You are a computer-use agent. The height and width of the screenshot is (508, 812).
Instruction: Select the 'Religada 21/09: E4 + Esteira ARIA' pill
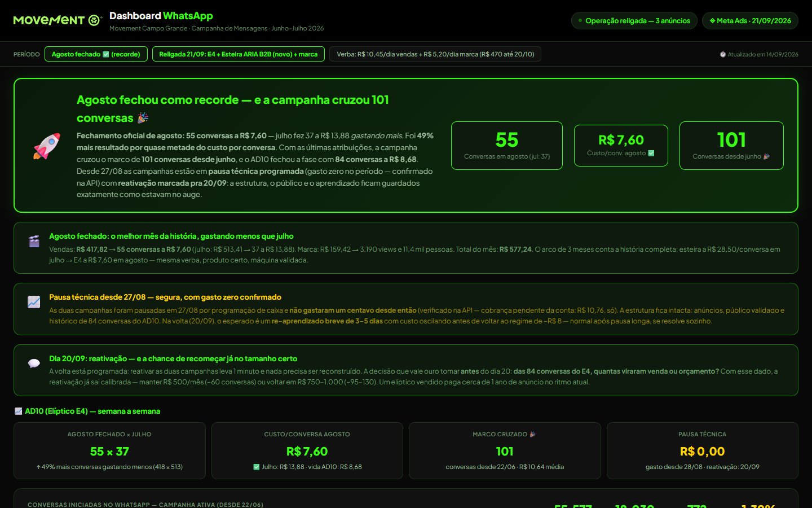[239, 54]
